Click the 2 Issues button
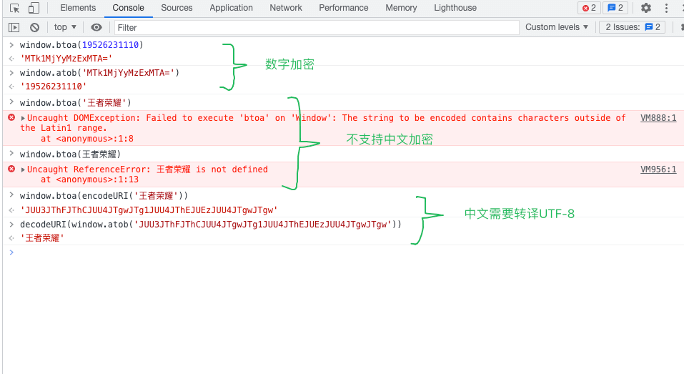684x374 pixels. (x=633, y=27)
